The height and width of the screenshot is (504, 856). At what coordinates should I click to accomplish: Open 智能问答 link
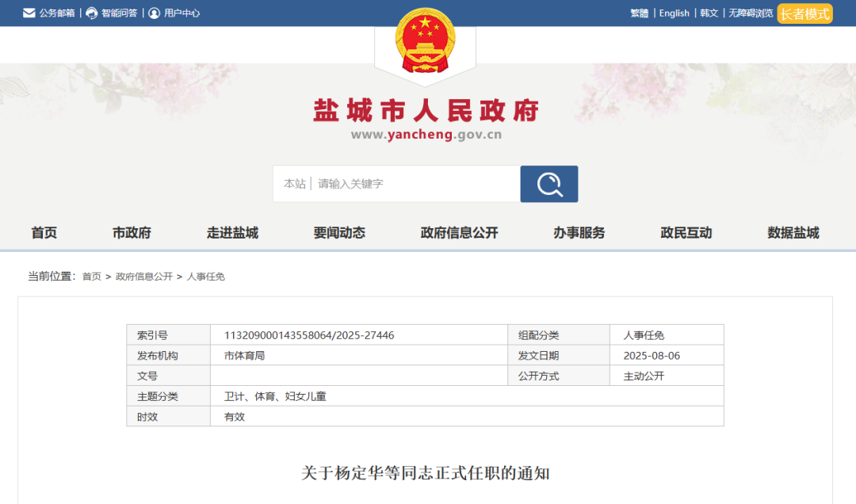pos(120,13)
